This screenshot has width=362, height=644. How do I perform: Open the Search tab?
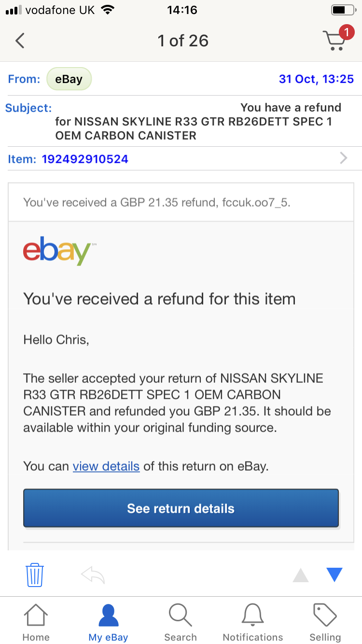click(181, 623)
